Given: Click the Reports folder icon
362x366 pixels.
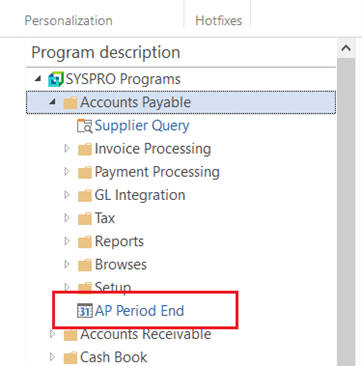Looking at the screenshot, I should coord(85,242).
